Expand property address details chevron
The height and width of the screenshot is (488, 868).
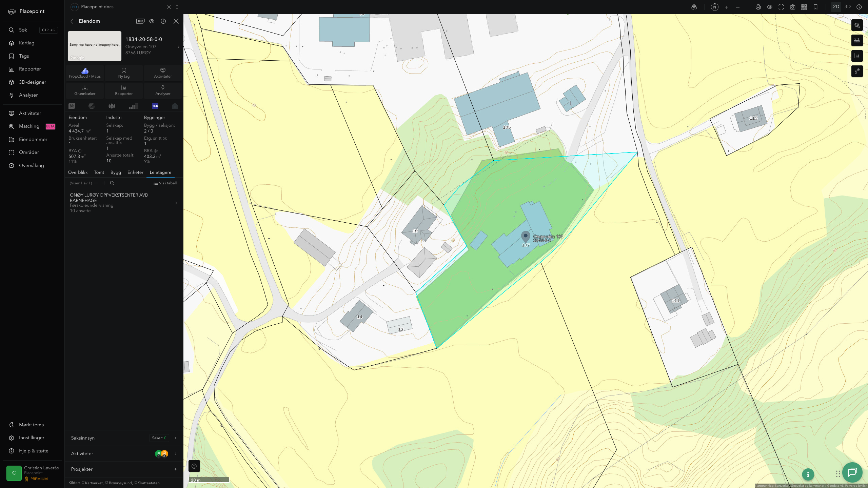(179, 47)
